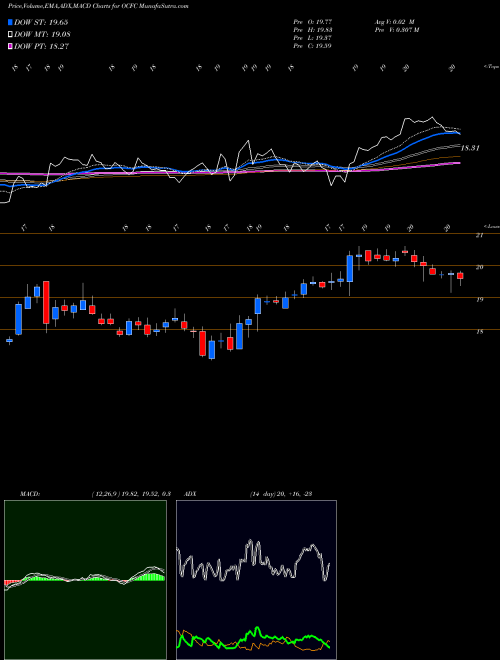Click the 'Pre H: 19.83' value
The width and height of the screenshot is (500, 660).
click(312, 30)
